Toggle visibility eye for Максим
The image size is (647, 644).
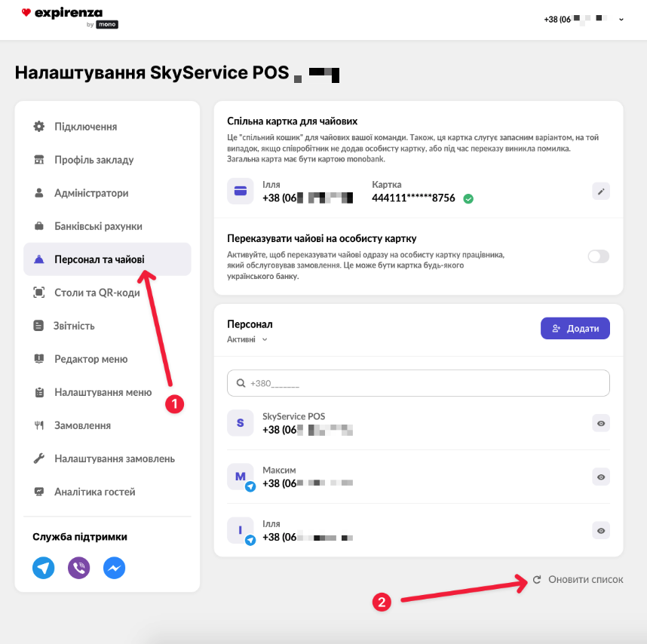pyautogui.click(x=600, y=477)
